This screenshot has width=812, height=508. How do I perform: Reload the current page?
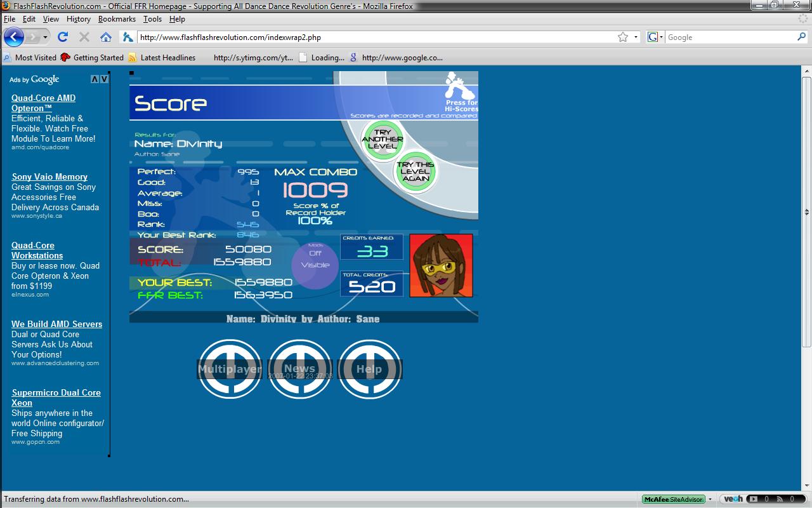tap(63, 37)
